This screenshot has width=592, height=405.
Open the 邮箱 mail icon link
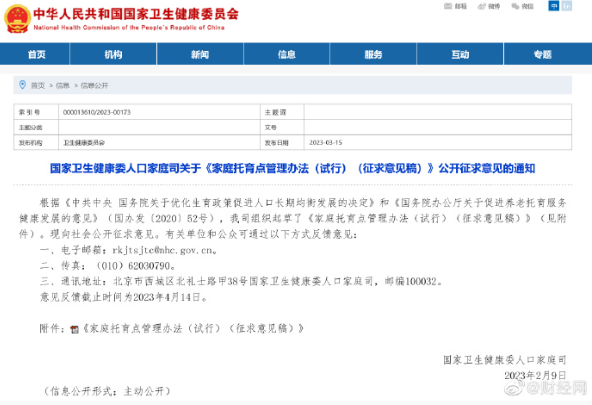click(455, 6)
